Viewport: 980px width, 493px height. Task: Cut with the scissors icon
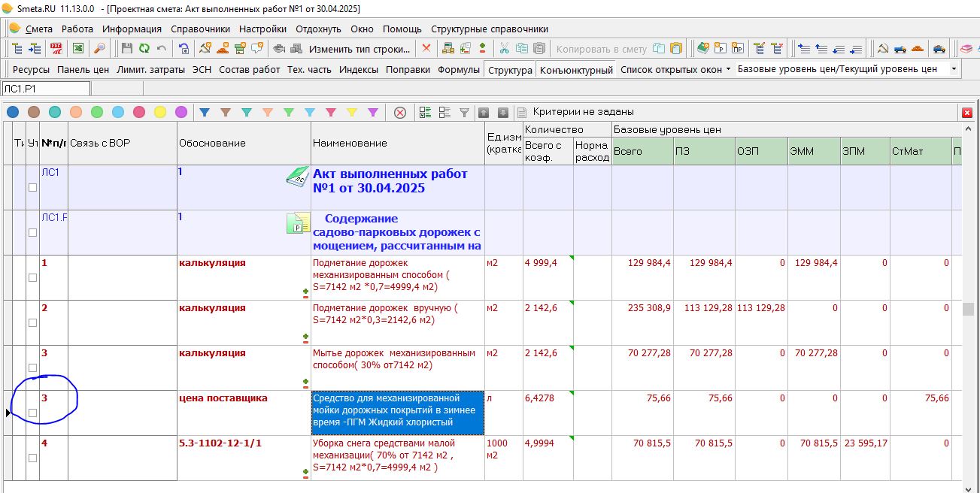click(x=504, y=49)
